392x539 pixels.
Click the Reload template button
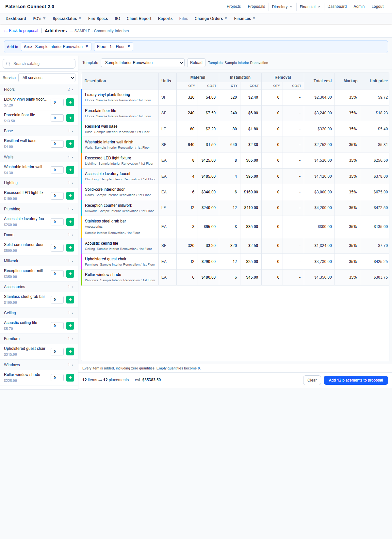point(196,63)
